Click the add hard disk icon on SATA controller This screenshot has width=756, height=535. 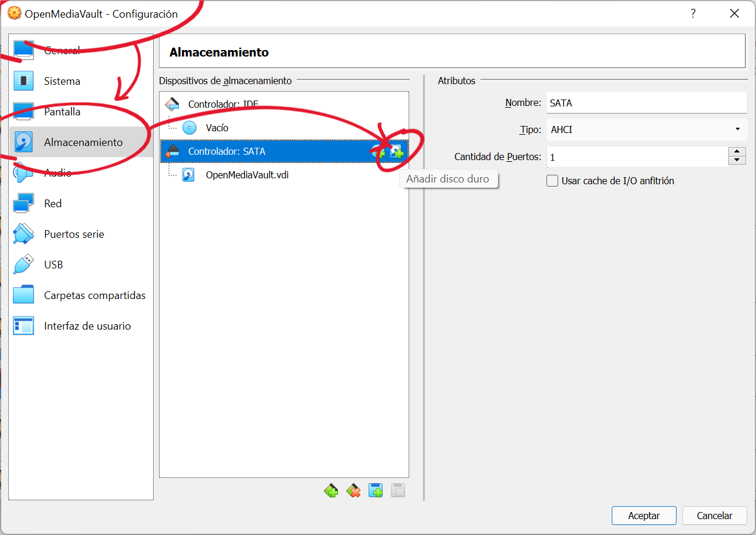point(397,152)
